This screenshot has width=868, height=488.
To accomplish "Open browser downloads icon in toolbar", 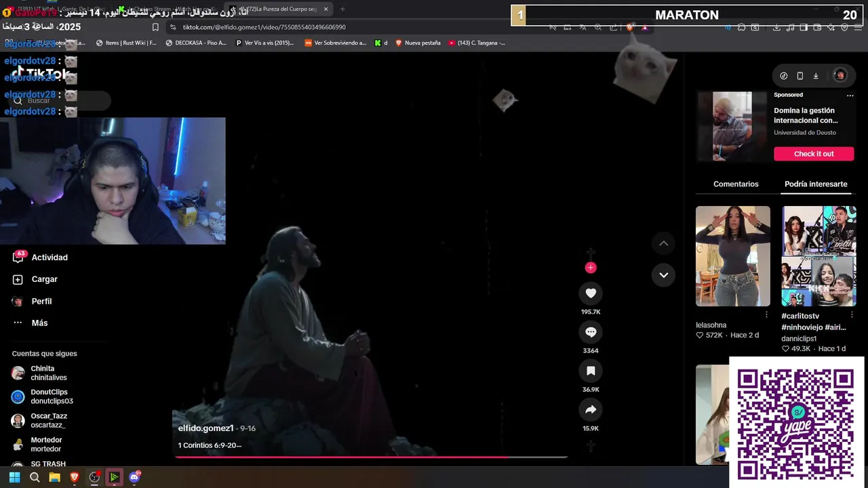I will (776, 27).
